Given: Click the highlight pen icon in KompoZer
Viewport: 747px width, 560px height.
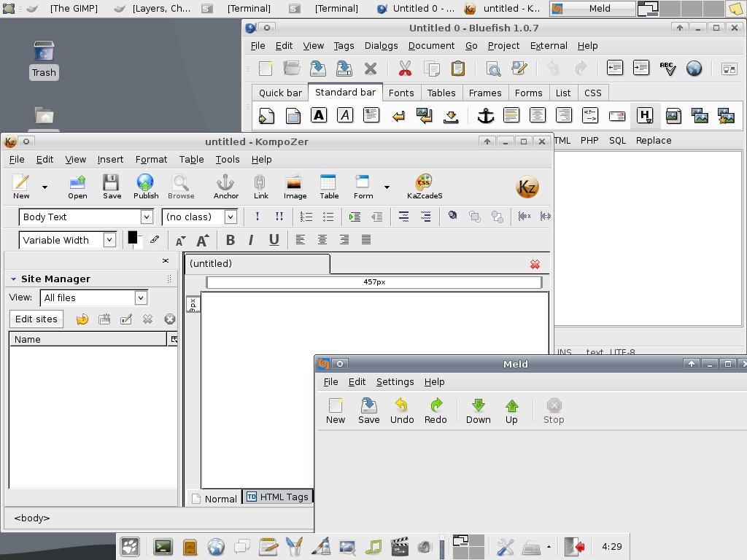Looking at the screenshot, I should pyautogui.click(x=155, y=239).
